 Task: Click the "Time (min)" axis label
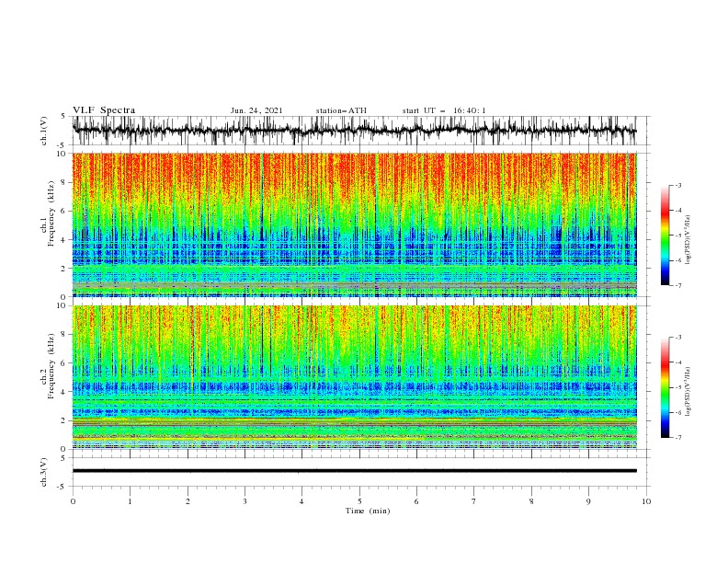pos(368,511)
